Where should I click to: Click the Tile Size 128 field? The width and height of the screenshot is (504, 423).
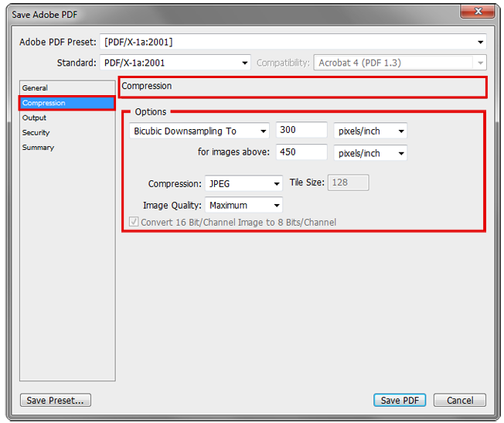pos(348,183)
